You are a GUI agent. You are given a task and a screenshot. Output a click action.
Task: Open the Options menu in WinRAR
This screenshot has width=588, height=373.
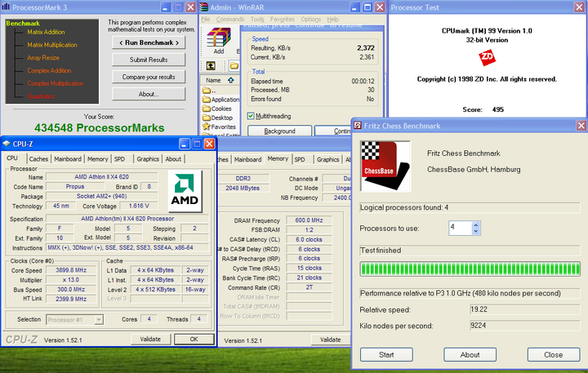tap(311, 19)
